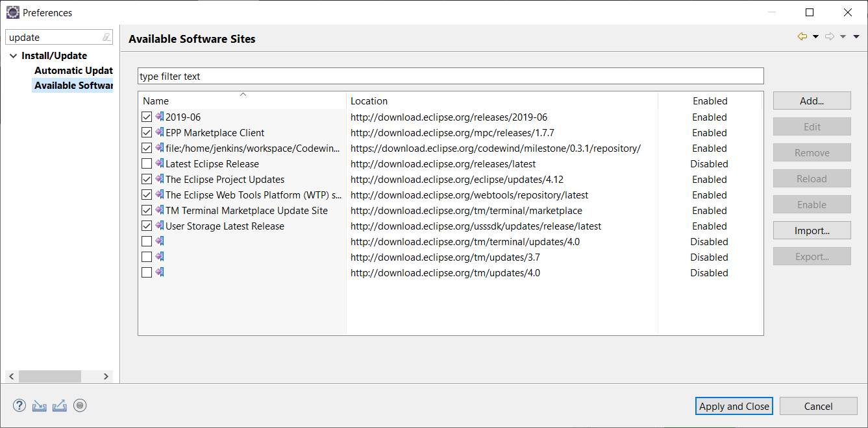Click the Add button to add a site
The image size is (868, 428).
point(812,101)
